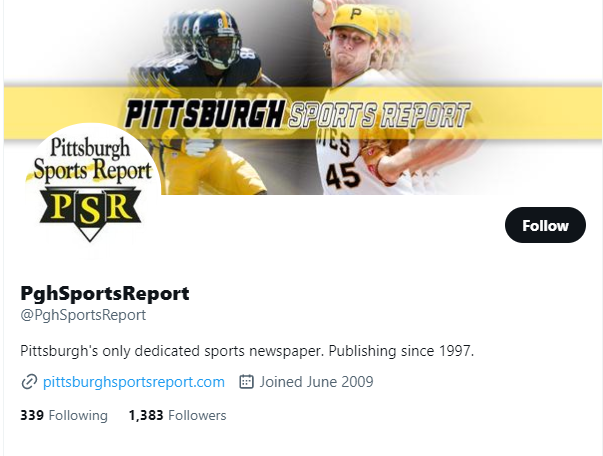
Task: Click the PITTSBURGH title in the banner
Action: [x=205, y=114]
